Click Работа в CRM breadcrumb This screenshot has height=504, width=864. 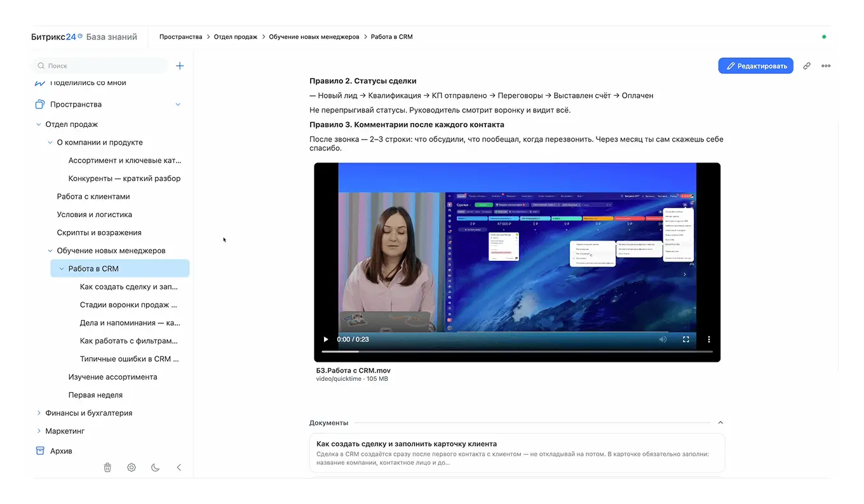click(392, 37)
